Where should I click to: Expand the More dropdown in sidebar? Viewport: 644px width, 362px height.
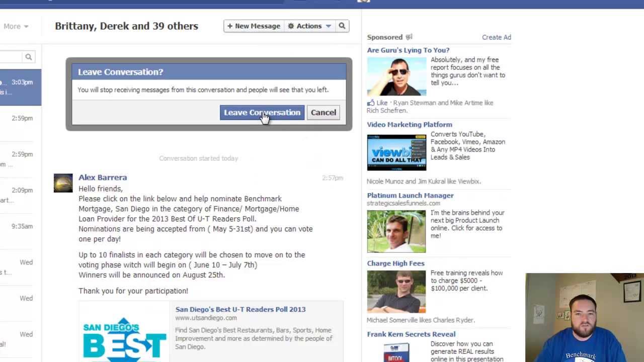pyautogui.click(x=16, y=26)
